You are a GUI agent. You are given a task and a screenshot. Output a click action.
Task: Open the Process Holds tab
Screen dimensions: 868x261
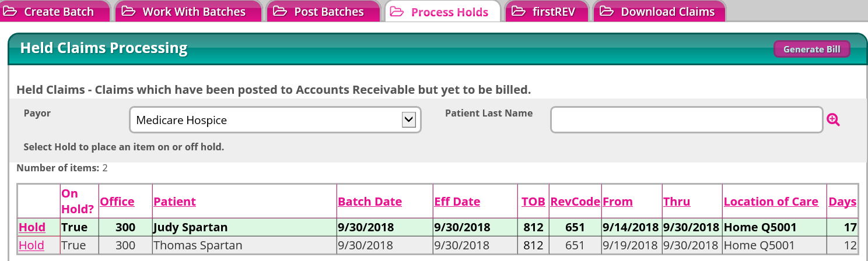442,11
